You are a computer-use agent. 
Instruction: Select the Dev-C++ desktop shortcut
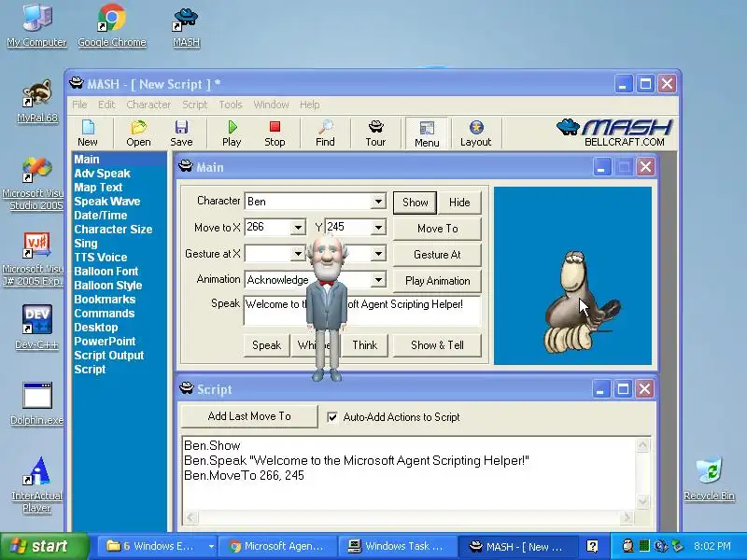coord(36,328)
